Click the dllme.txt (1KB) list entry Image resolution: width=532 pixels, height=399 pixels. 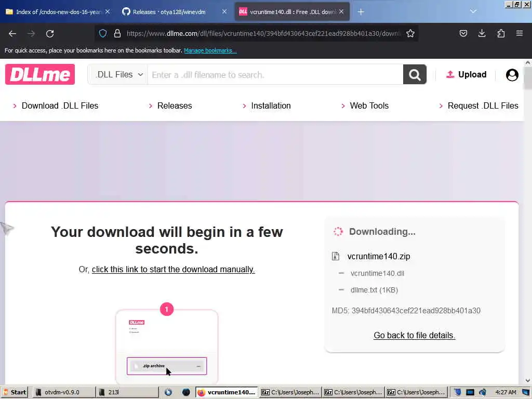click(374, 290)
